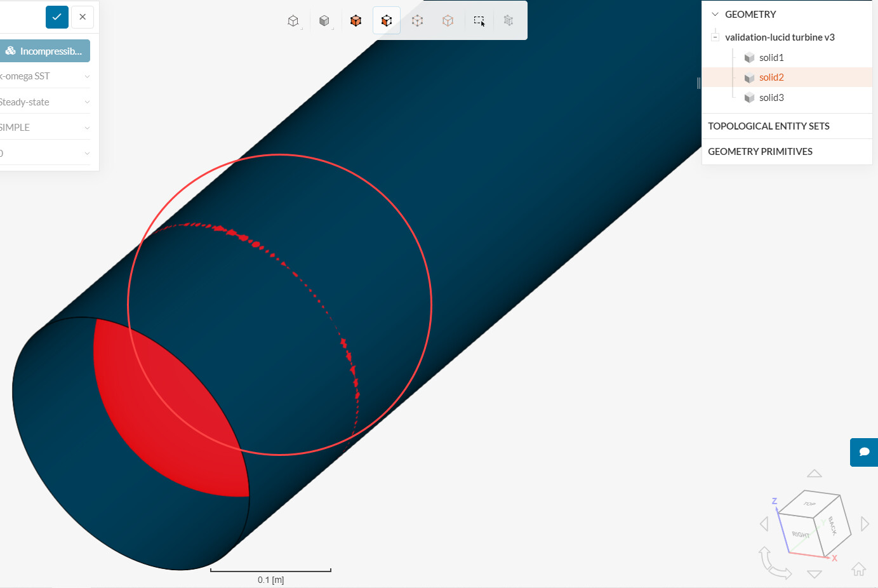This screenshot has height=588, width=878.
Task: Open the wireframe cube view options
Action: 293,21
